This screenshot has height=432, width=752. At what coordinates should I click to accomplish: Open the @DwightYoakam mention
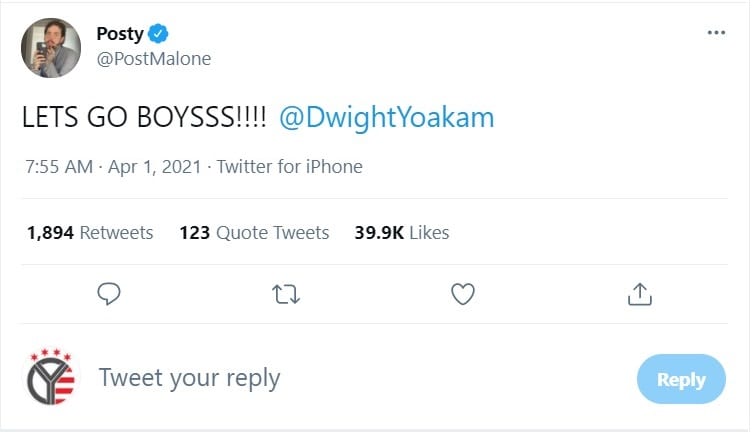coord(387,118)
